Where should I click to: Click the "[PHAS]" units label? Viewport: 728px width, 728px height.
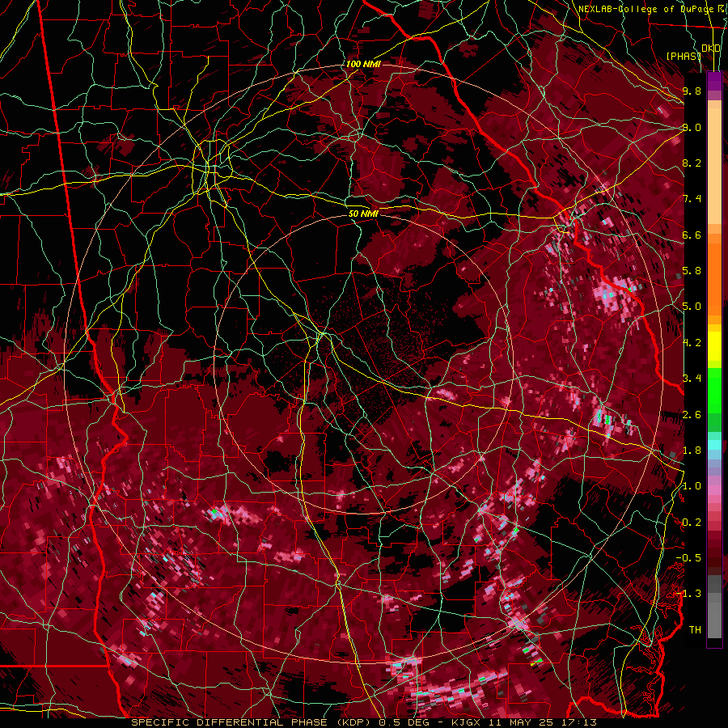(684, 56)
